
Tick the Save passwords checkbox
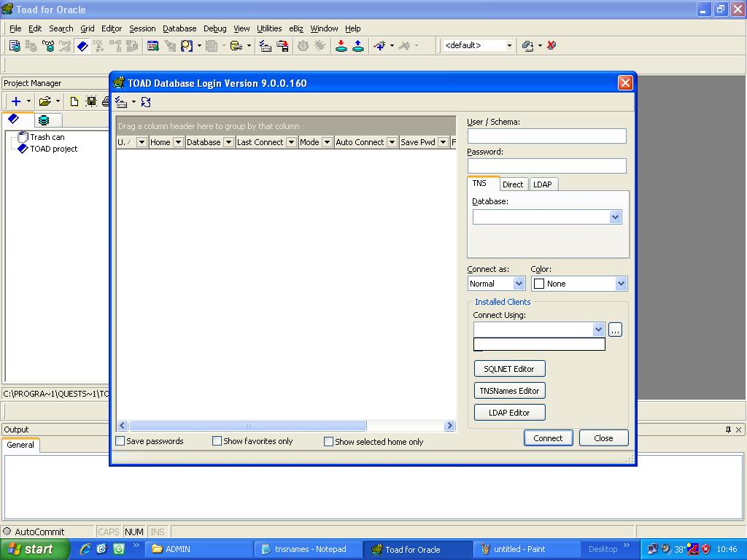click(x=120, y=441)
